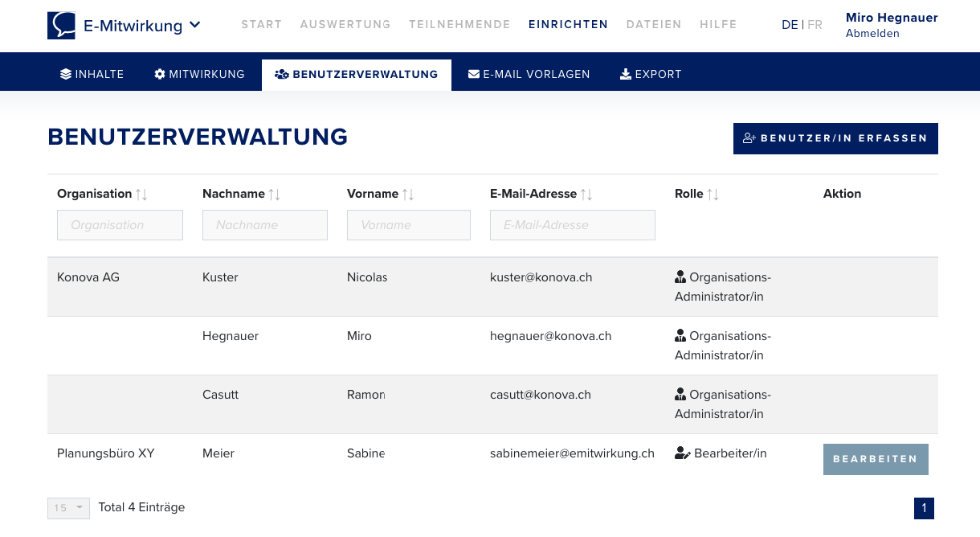Expand the E-Mitwirkung project dropdown chevron
Image resolution: width=980 pixels, height=537 pixels.
click(195, 26)
